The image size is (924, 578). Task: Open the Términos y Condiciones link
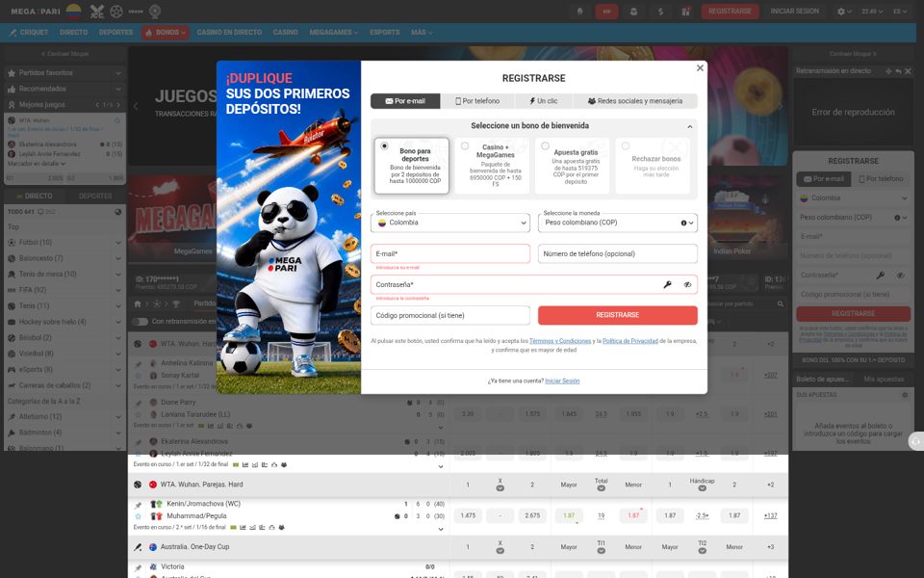point(560,341)
